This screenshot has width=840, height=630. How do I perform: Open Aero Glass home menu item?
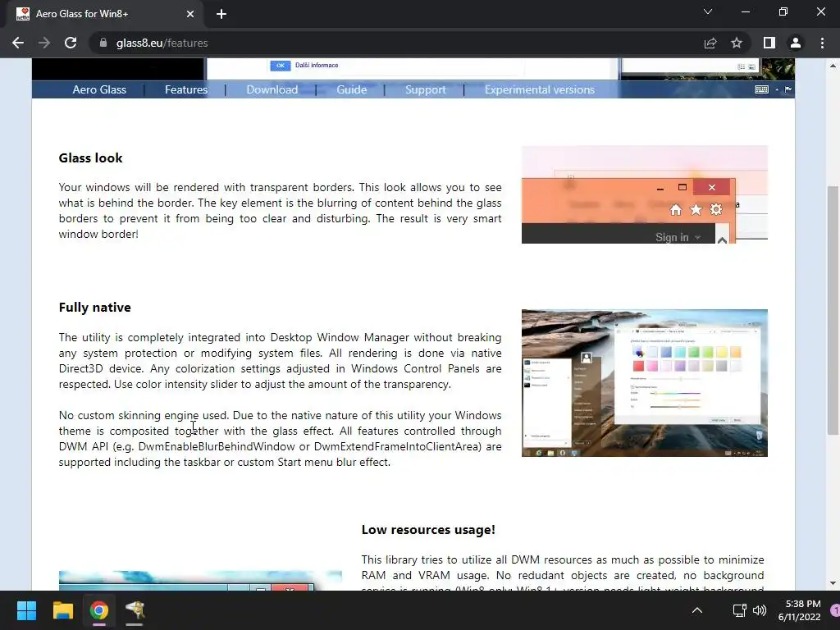pyautogui.click(x=99, y=89)
